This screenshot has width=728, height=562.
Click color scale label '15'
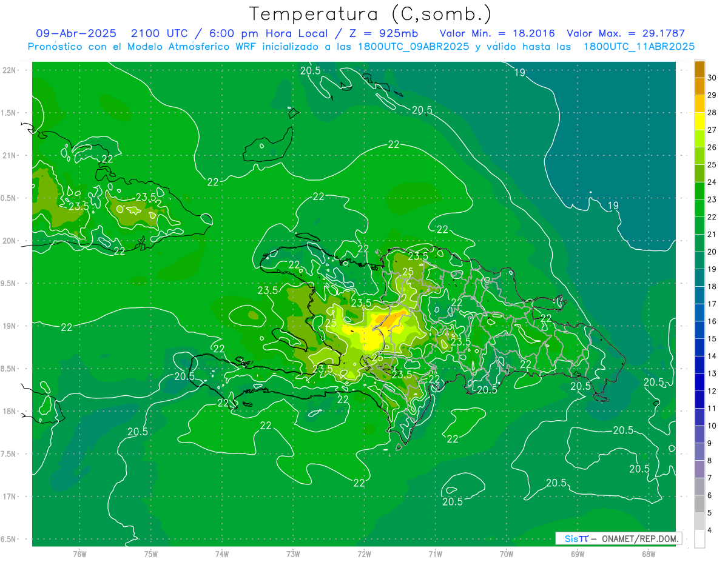712,339
